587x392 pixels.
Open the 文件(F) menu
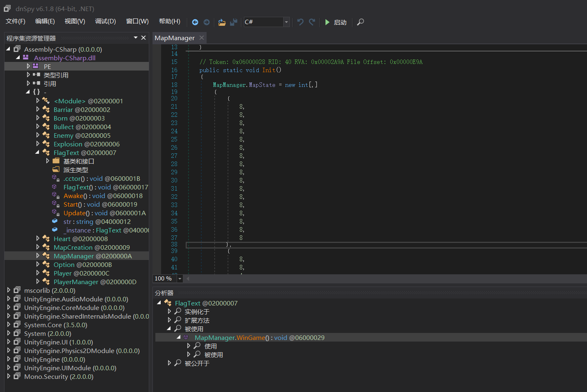coord(16,21)
